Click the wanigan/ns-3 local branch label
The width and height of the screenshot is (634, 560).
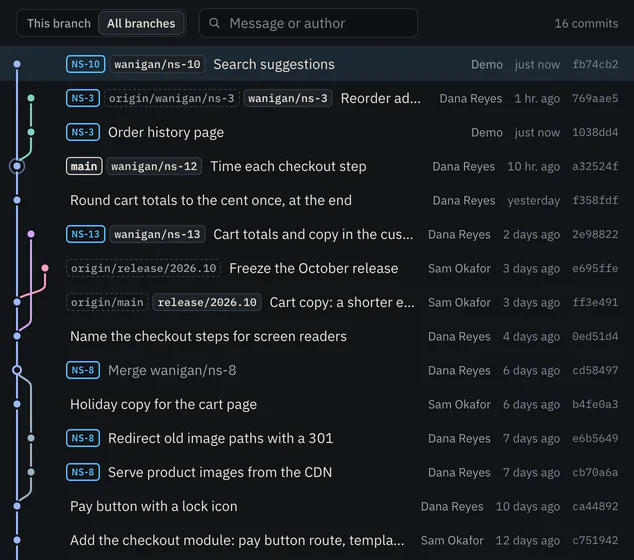click(x=287, y=98)
